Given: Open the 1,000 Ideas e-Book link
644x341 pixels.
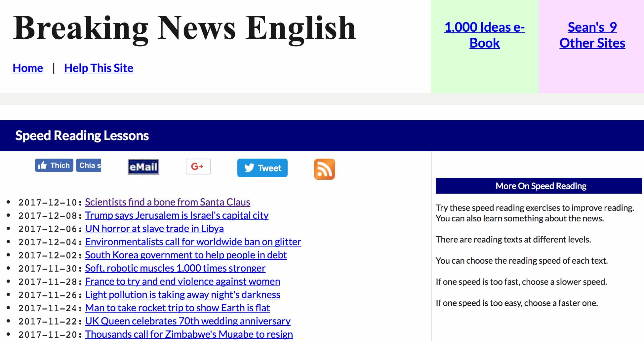Looking at the screenshot, I should [485, 35].
